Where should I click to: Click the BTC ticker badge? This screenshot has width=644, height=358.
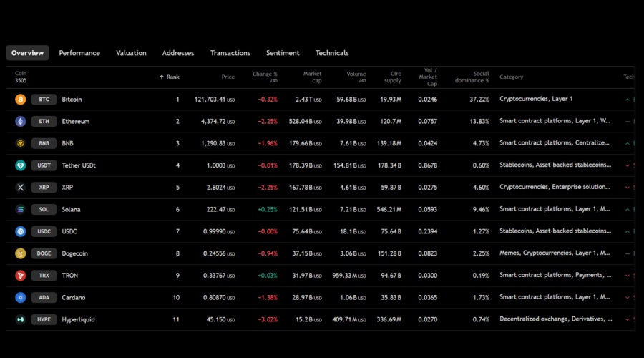[x=44, y=100]
